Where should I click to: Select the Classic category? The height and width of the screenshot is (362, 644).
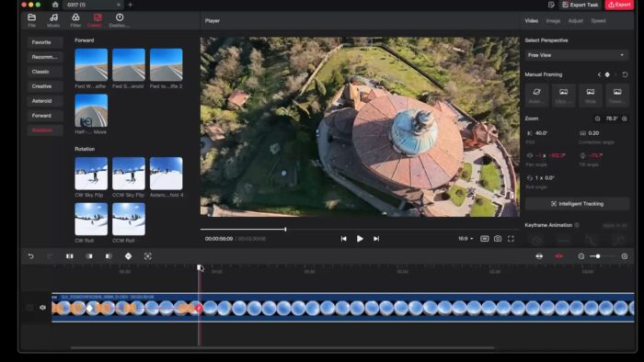[x=45, y=72]
